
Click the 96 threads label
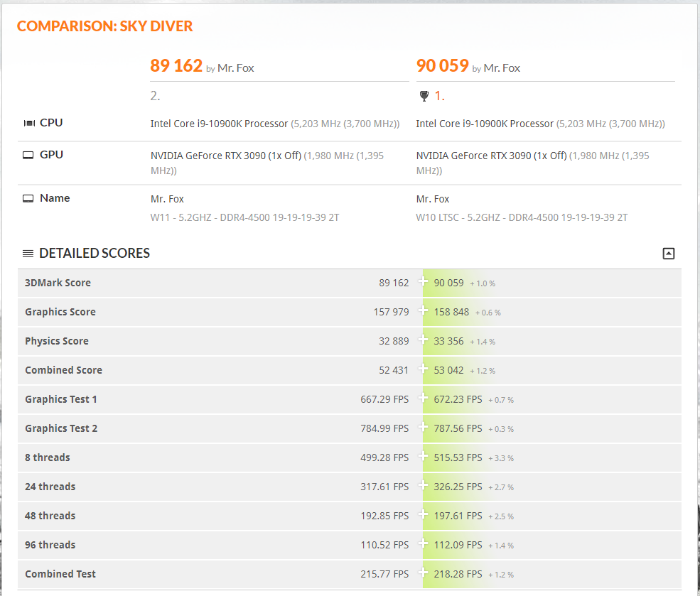(x=50, y=545)
